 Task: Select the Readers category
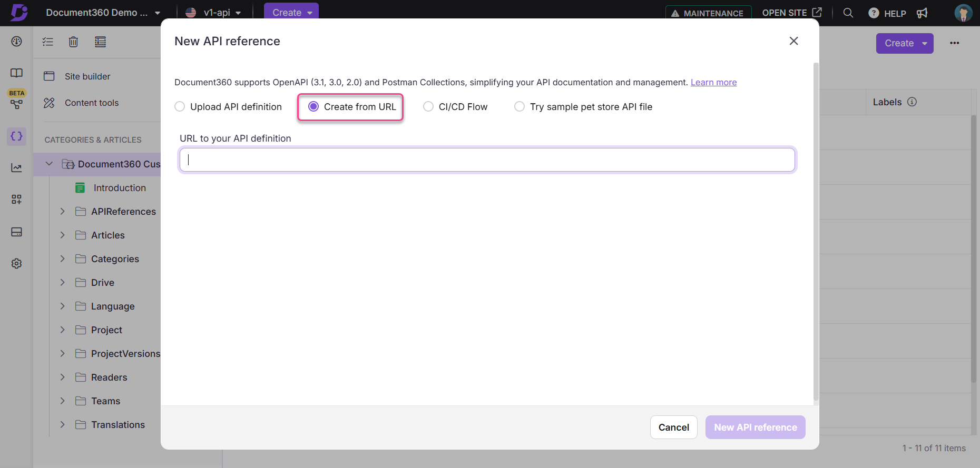pyautogui.click(x=109, y=377)
